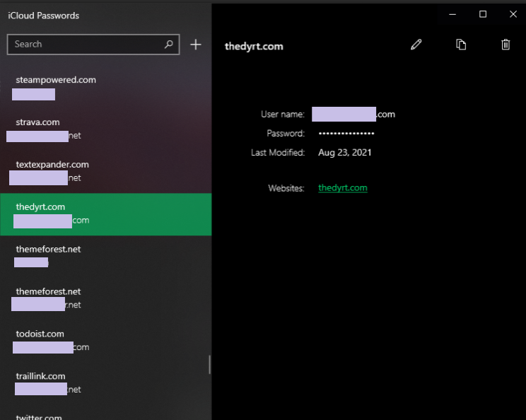
Task: Open the twitter.com entry
Action: pyautogui.click(x=105, y=416)
